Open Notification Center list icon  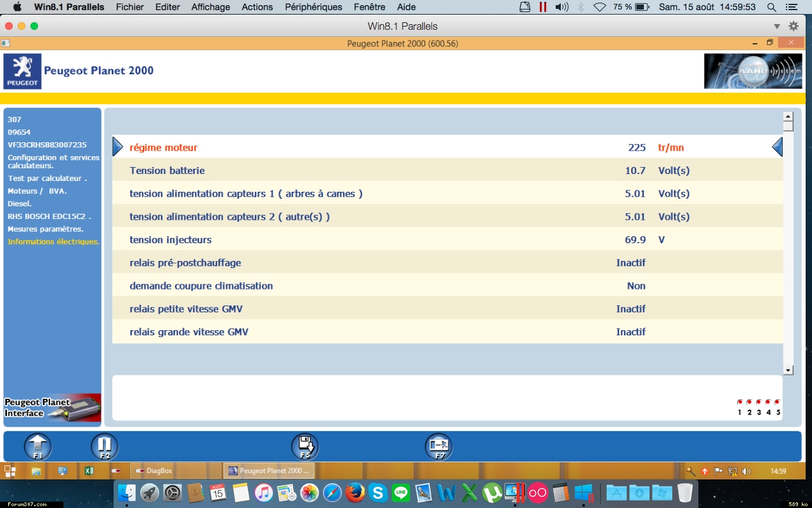(791, 7)
